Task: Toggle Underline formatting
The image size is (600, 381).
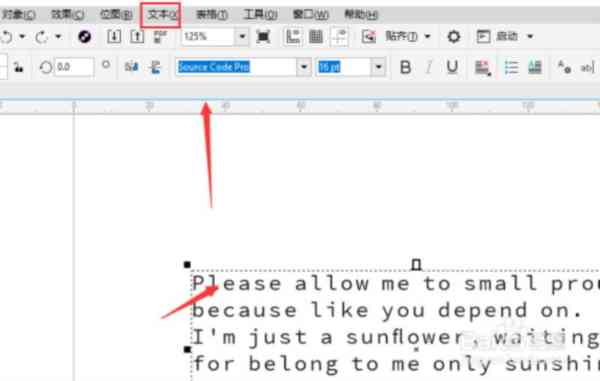Action: [452, 67]
